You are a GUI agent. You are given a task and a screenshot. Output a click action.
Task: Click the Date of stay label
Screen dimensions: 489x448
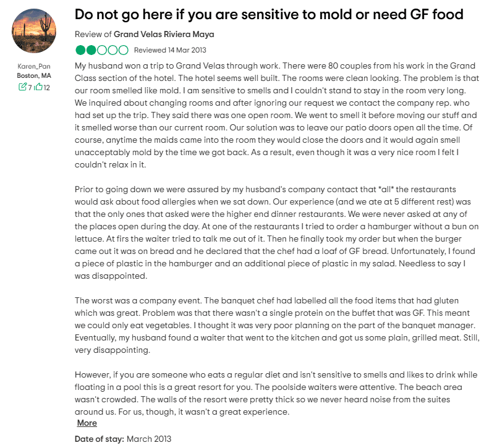tap(99, 439)
